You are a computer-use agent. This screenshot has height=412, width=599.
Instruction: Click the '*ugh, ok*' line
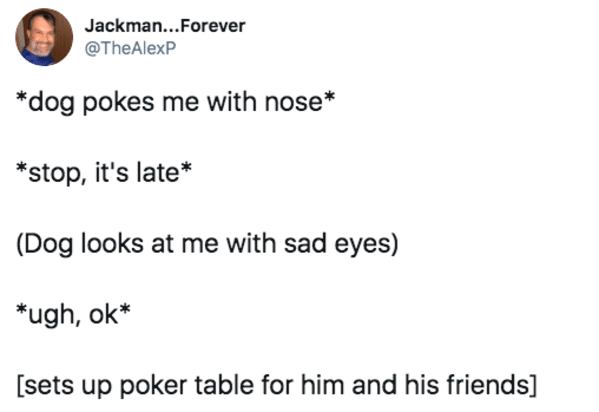[x=73, y=315]
